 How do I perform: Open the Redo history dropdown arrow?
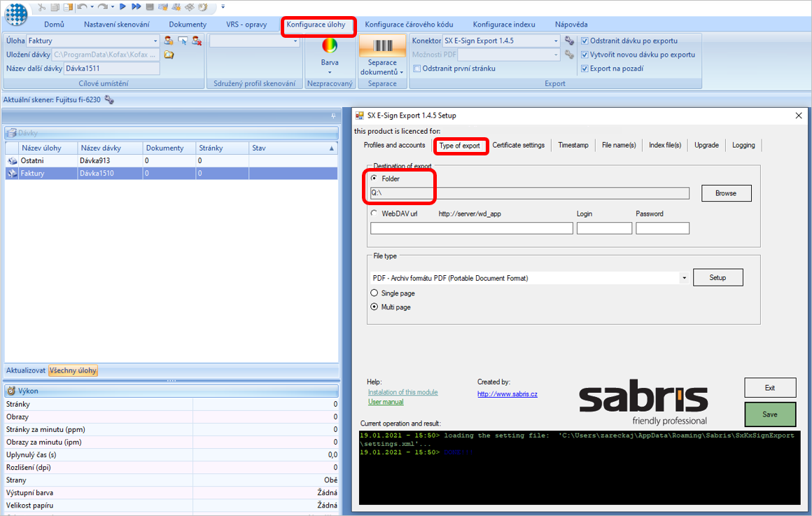click(x=113, y=7)
